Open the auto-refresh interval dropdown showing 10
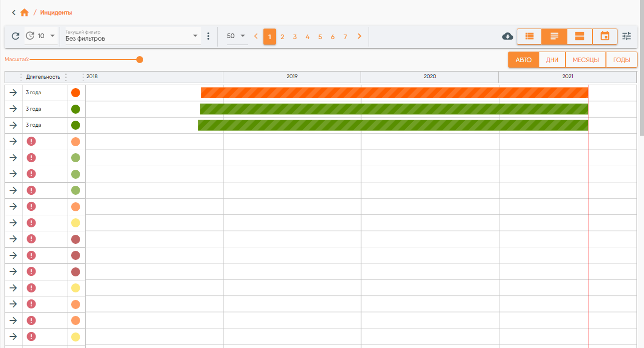Screen dimensions: 644x348 (x=47, y=36)
